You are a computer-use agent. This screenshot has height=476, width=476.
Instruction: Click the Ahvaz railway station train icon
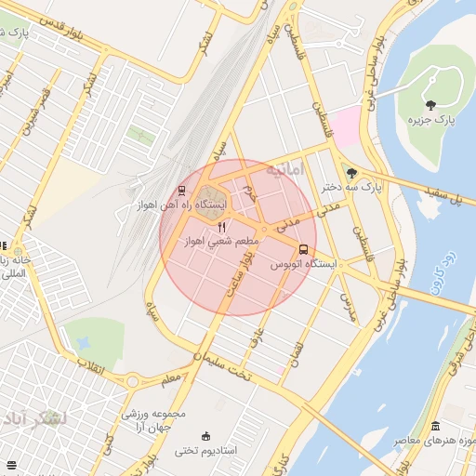pyautogui.click(x=181, y=191)
